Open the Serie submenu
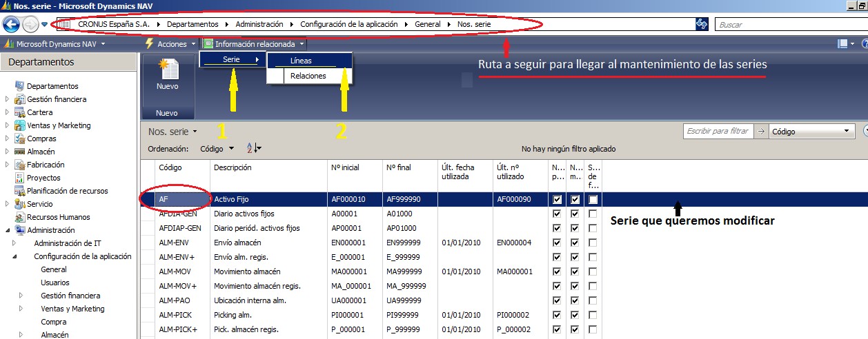This screenshot has width=868, height=339. (233, 60)
